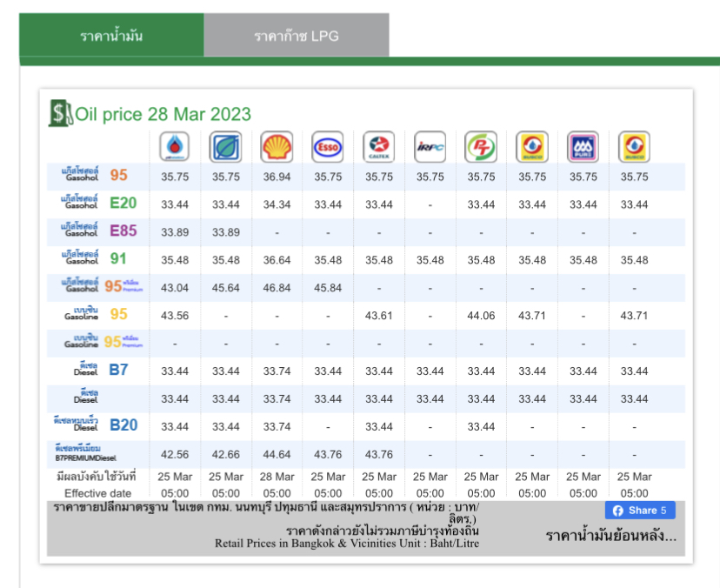Select the Shell premium price 46.84
This screenshot has width=720, height=588.
click(x=277, y=288)
